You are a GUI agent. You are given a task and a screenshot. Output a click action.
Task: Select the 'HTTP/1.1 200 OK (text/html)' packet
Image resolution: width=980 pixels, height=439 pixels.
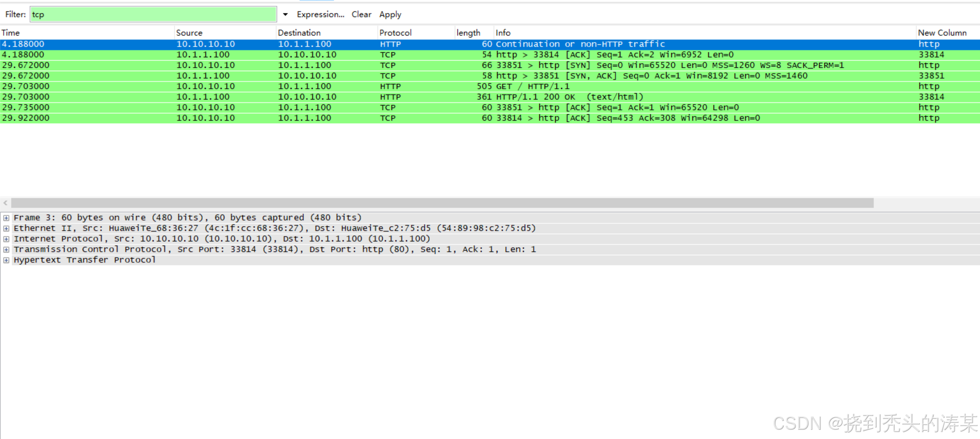[490, 97]
